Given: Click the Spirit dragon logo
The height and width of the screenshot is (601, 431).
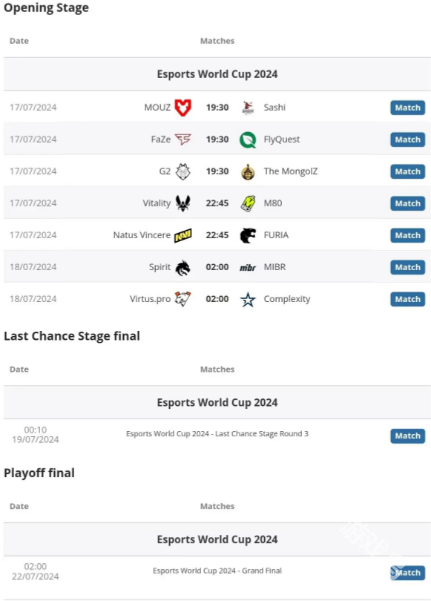Looking at the screenshot, I should 183,268.
